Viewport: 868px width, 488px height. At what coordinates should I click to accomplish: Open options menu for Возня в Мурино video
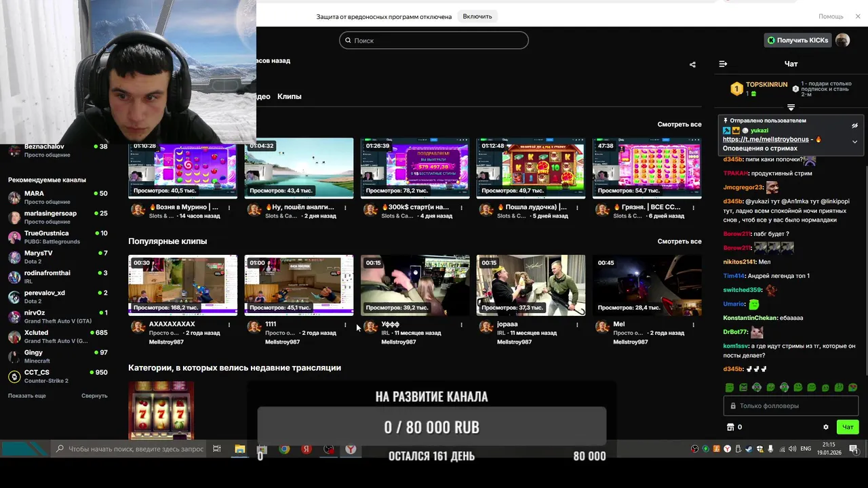click(x=229, y=208)
